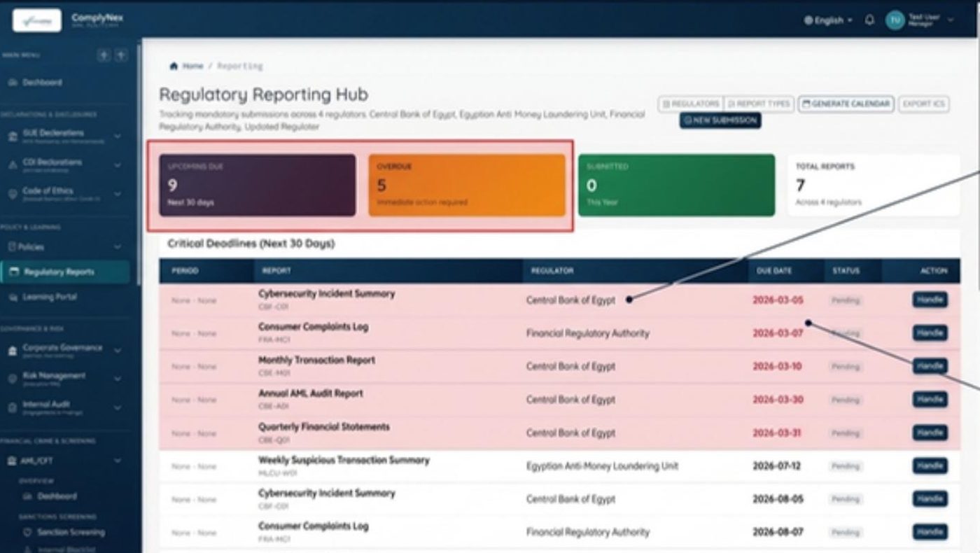Click the Status column header
Screen dimensions: 980x553
(x=846, y=271)
